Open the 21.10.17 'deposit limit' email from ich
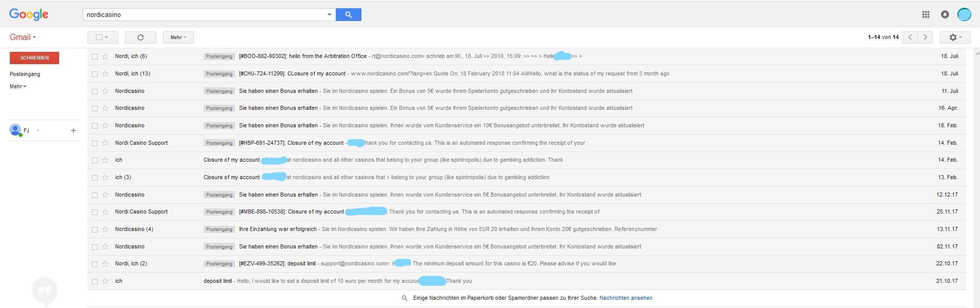The width and height of the screenshot is (980, 308). 217,281
